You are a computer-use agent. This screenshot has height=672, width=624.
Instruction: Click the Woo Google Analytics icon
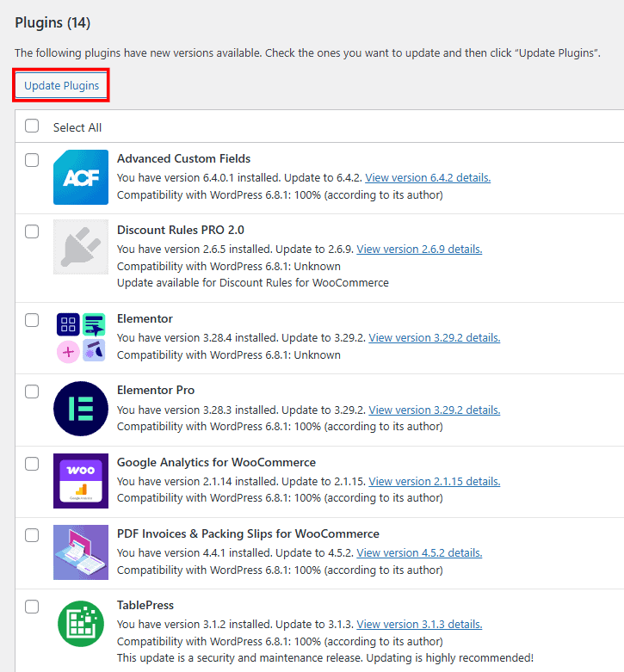[81, 481]
